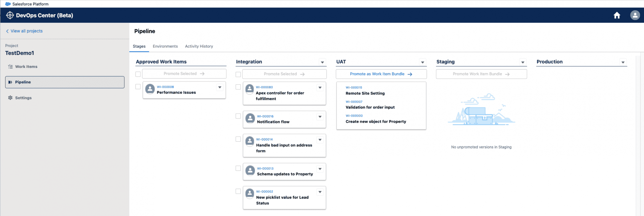644x216 pixels.
Task: Switch to the Activity History tab
Action: pos(199,46)
